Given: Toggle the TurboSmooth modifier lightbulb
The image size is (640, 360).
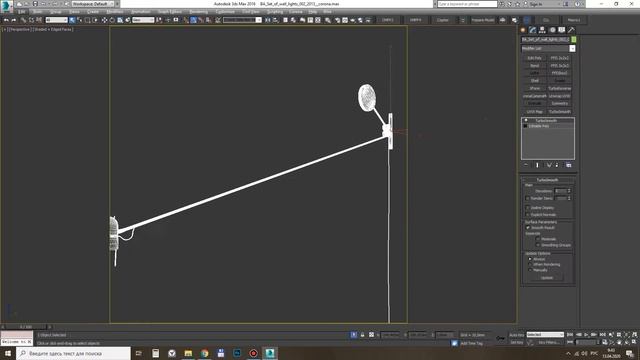Looking at the screenshot, I should [x=526, y=121].
